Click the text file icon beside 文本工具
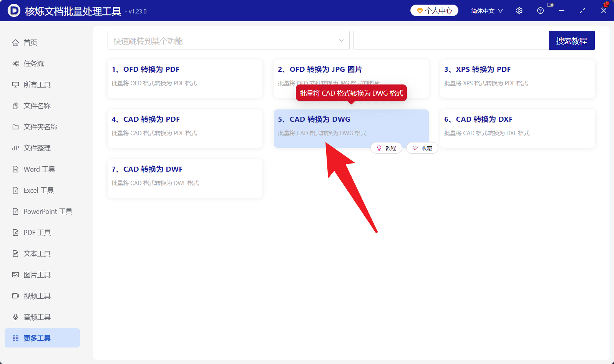The height and width of the screenshot is (364, 614). point(15,254)
